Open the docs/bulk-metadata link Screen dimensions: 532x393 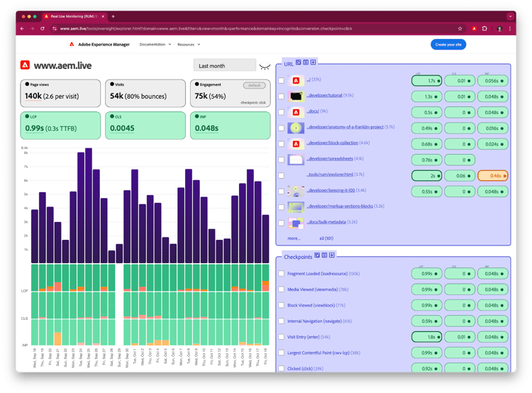coord(326,222)
